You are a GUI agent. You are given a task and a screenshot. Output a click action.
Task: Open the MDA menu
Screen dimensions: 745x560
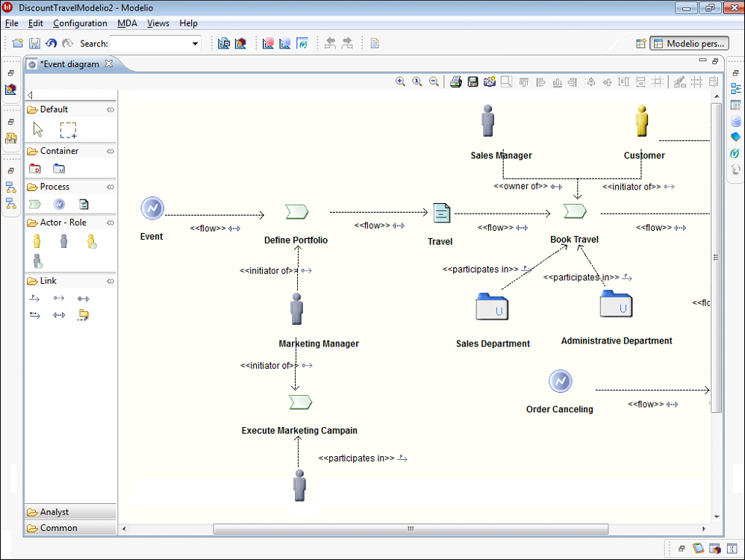click(128, 23)
